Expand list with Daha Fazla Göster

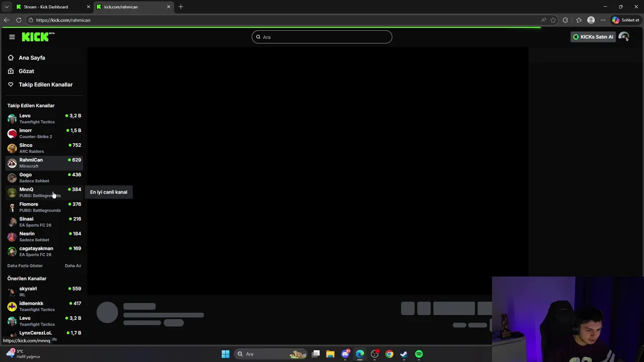(x=25, y=265)
